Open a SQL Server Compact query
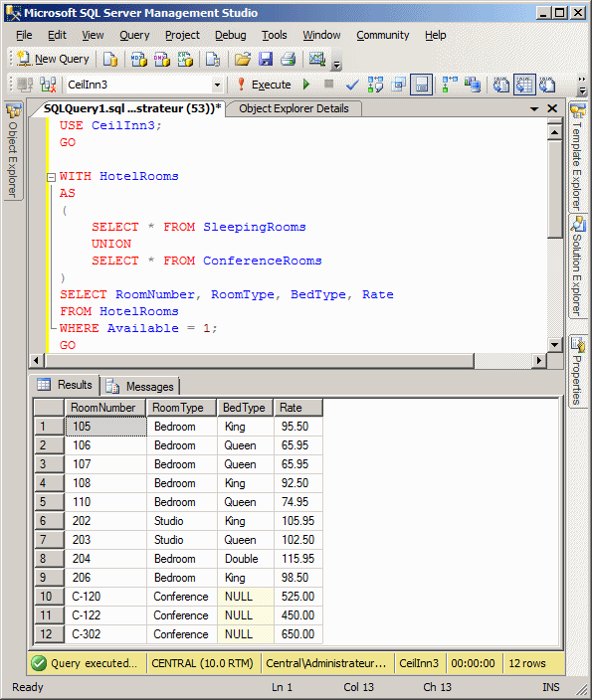 click(x=213, y=59)
